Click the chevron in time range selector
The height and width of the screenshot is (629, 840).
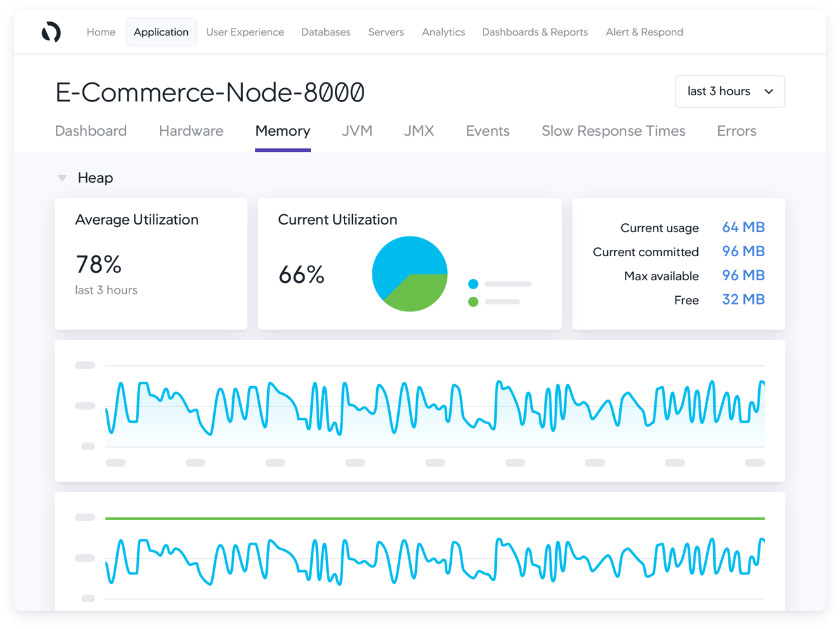click(x=769, y=91)
